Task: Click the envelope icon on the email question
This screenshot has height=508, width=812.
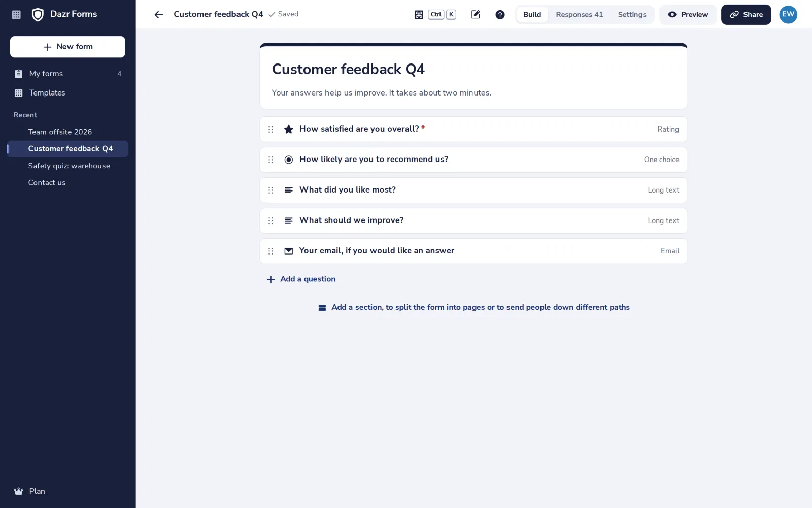Action: [289, 251]
